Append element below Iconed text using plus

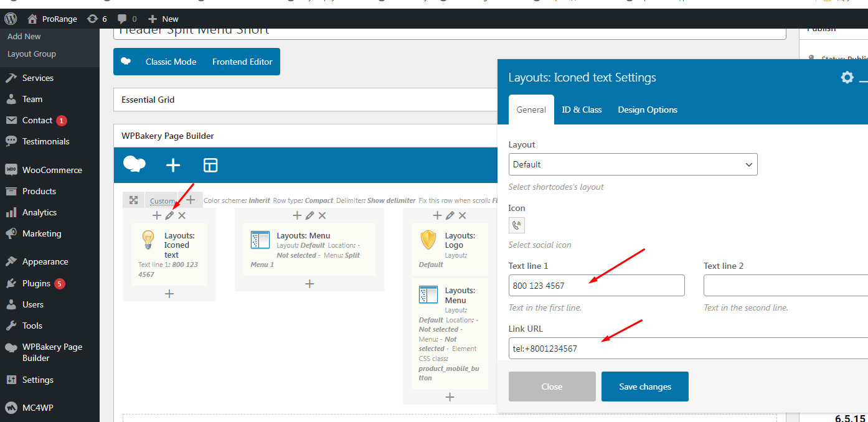(x=169, y=294)
